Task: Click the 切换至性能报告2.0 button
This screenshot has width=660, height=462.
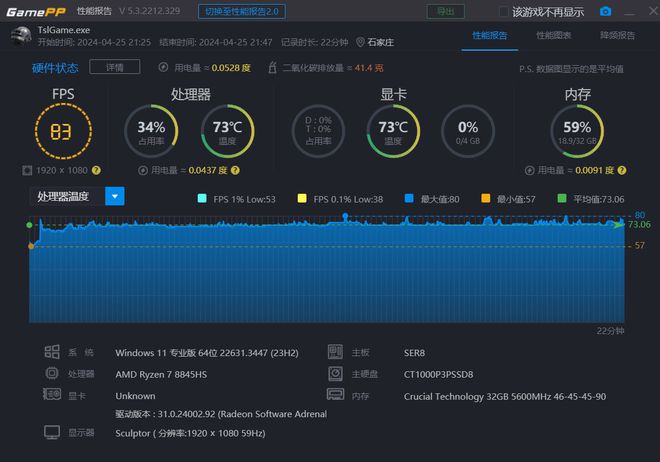Action: pos(242,11)
